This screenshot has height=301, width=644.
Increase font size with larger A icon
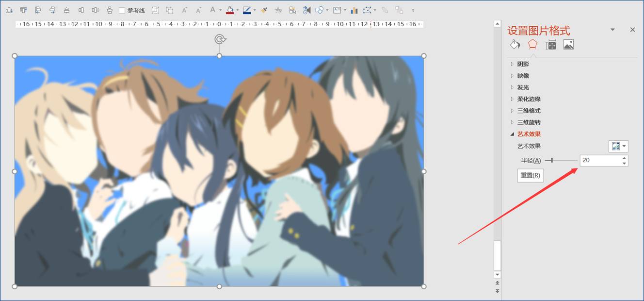click(184, 10)
